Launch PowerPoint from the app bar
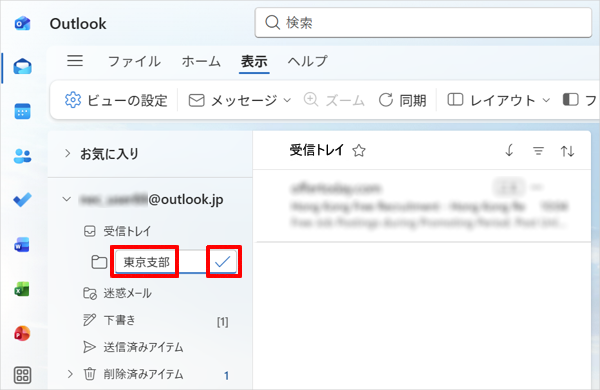This screenshot has height=390, width=600. pos(22,333)
